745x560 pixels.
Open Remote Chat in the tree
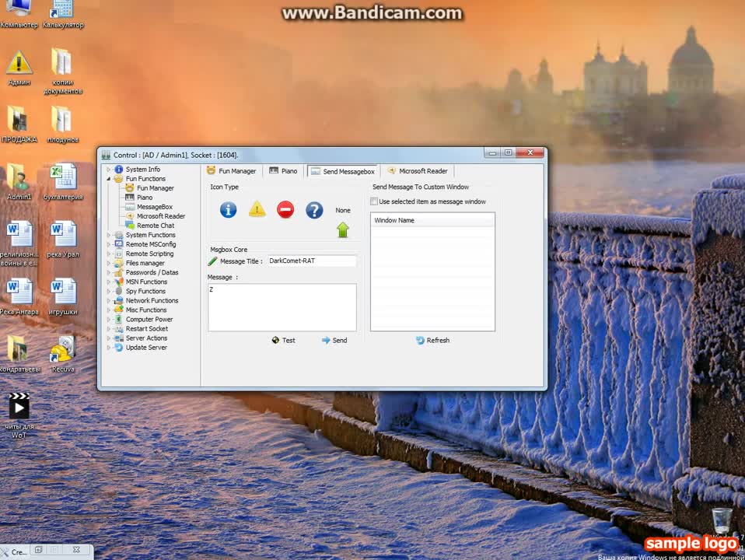(156, 226)
